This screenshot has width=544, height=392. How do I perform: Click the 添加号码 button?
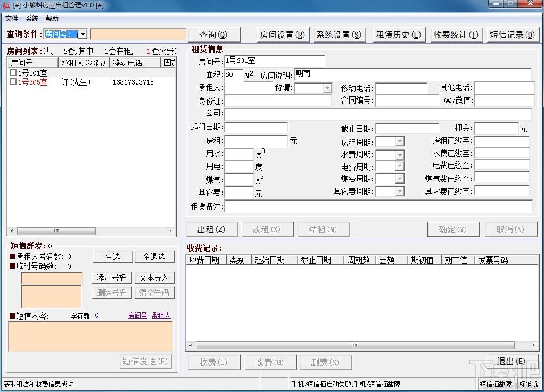point(112,278)
